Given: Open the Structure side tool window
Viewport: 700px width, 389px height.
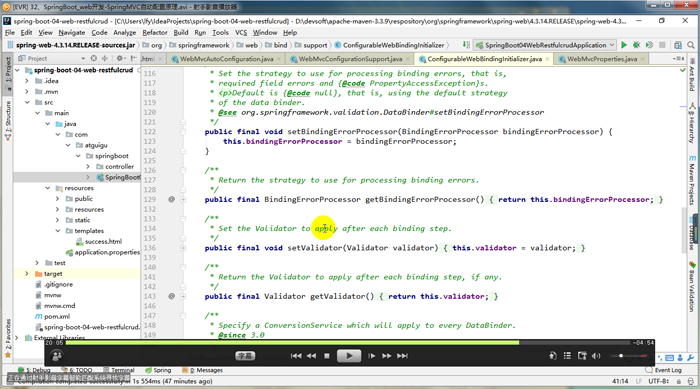Looking at the screenshot, I should coord(8,121).
